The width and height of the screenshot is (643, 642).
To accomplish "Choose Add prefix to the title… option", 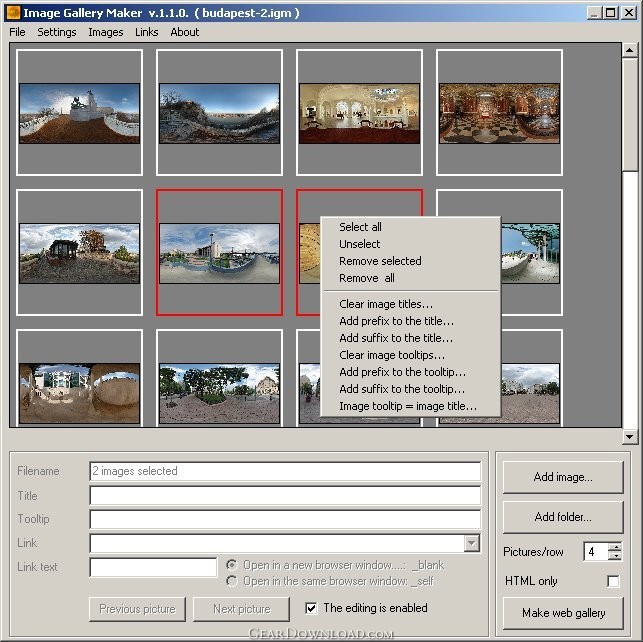I will pos(397,321).
